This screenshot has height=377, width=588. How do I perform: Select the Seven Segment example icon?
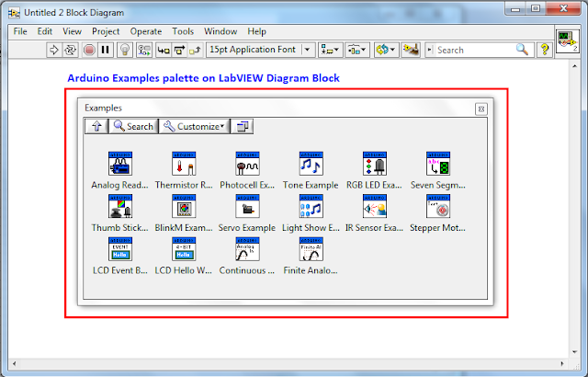click(x=438, y=164)
